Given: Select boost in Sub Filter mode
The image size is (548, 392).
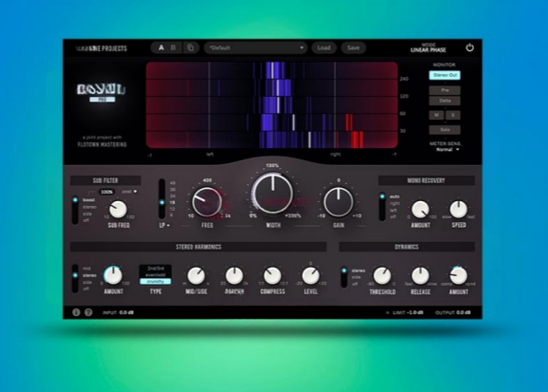Looking at the screenshot, I should click(x=88, y=200).
